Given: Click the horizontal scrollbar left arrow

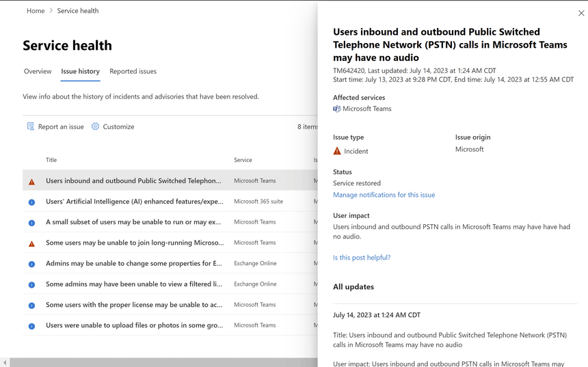Looking at the screenshot, I should coord(5,362).
